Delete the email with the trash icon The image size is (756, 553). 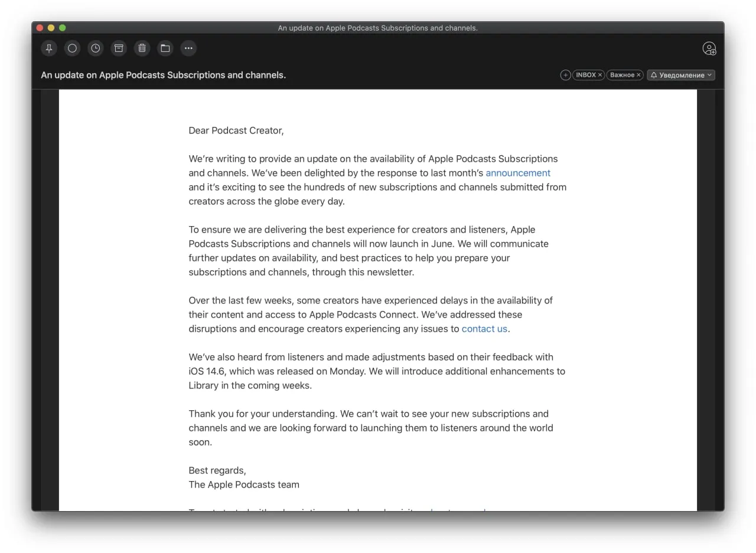(x=142, y=48)
